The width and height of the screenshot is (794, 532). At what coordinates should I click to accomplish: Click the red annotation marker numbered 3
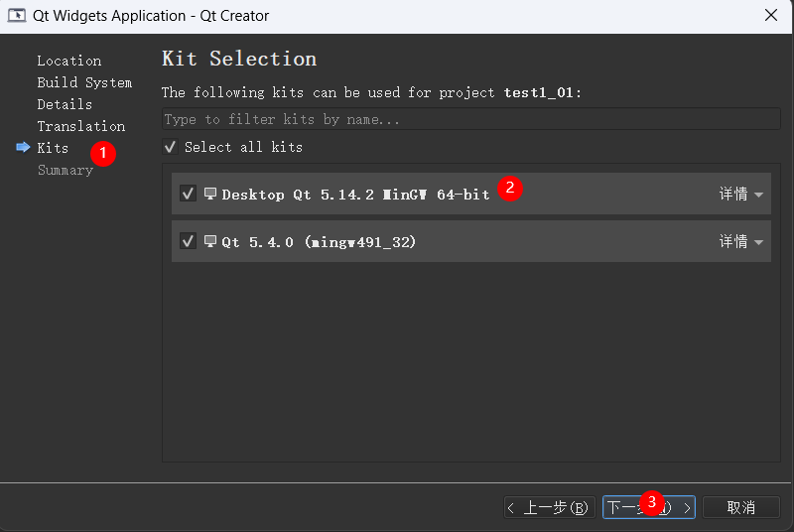point(651,501)
